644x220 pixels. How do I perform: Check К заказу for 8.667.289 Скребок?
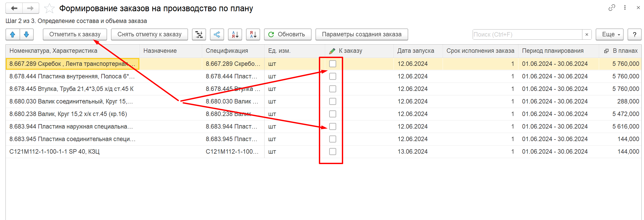pyautogui.click(x=333, y=64)
